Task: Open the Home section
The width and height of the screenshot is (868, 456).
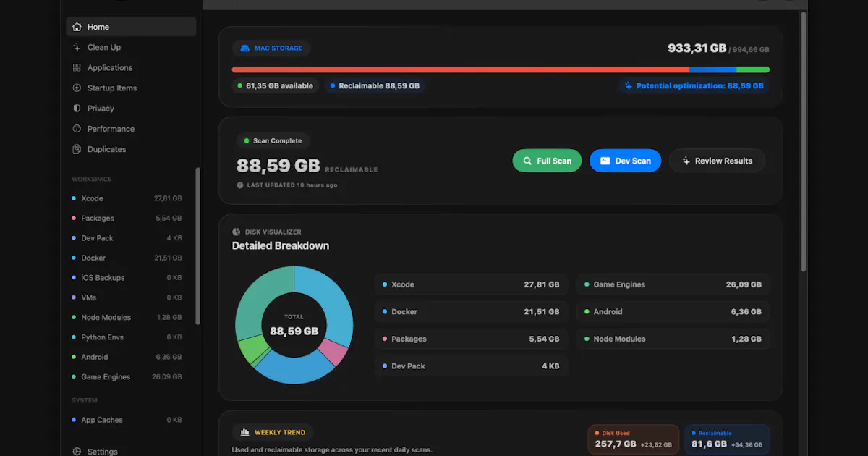Action: [131, 27]
